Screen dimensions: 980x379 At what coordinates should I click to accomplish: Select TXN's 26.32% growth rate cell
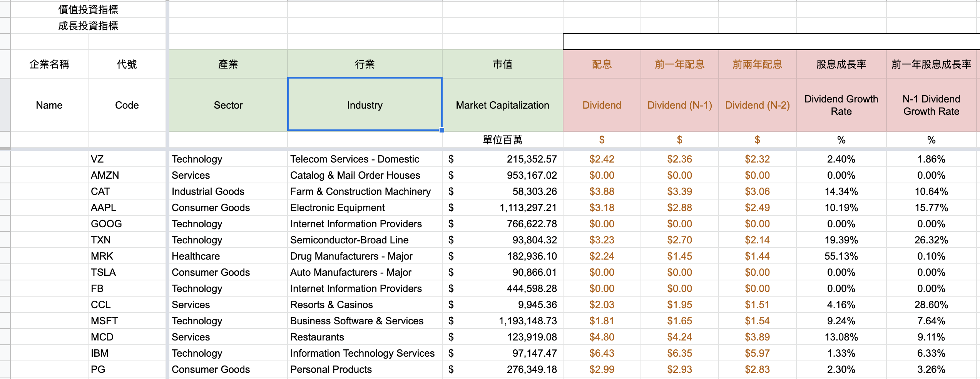coord(931,240)
